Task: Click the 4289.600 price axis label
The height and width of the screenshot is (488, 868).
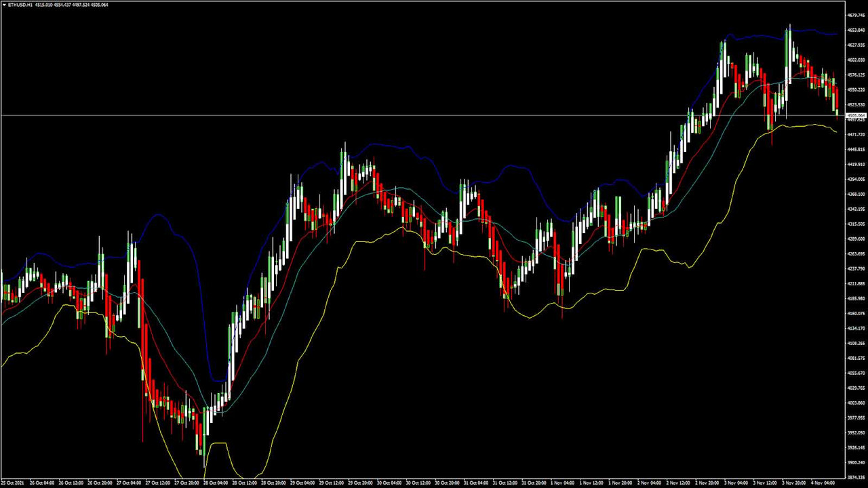Action: tap(856, 239)
